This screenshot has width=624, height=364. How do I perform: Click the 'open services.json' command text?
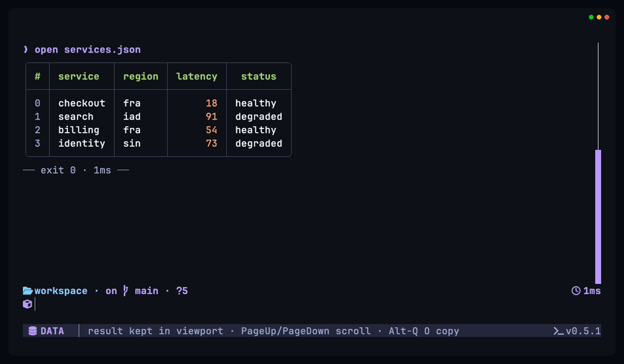(88, 50)
